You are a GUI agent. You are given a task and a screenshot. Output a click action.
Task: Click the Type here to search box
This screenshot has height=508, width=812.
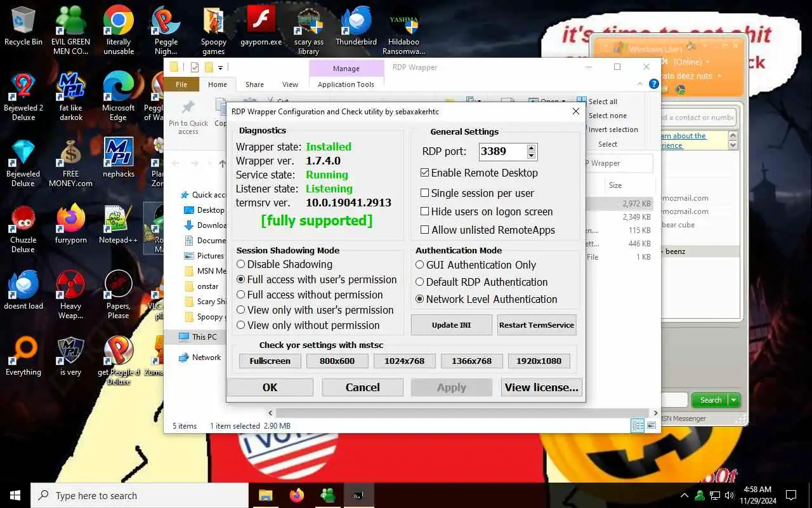140,495
